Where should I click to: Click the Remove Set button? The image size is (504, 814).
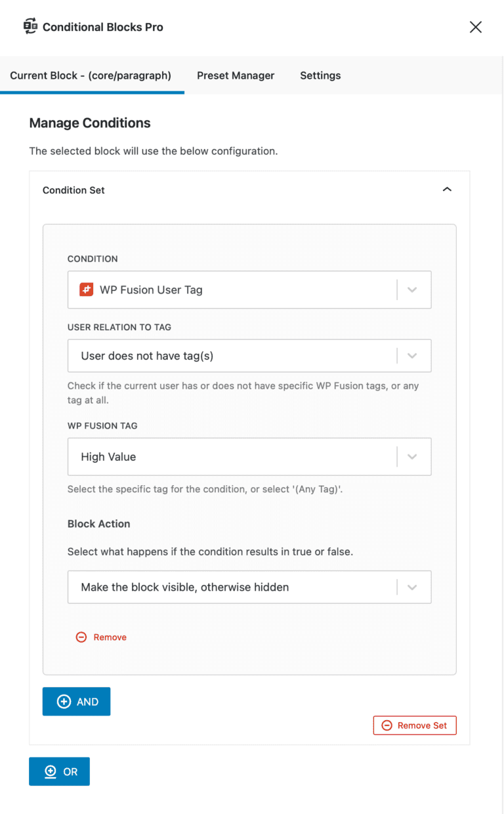(x=415, y=725)
